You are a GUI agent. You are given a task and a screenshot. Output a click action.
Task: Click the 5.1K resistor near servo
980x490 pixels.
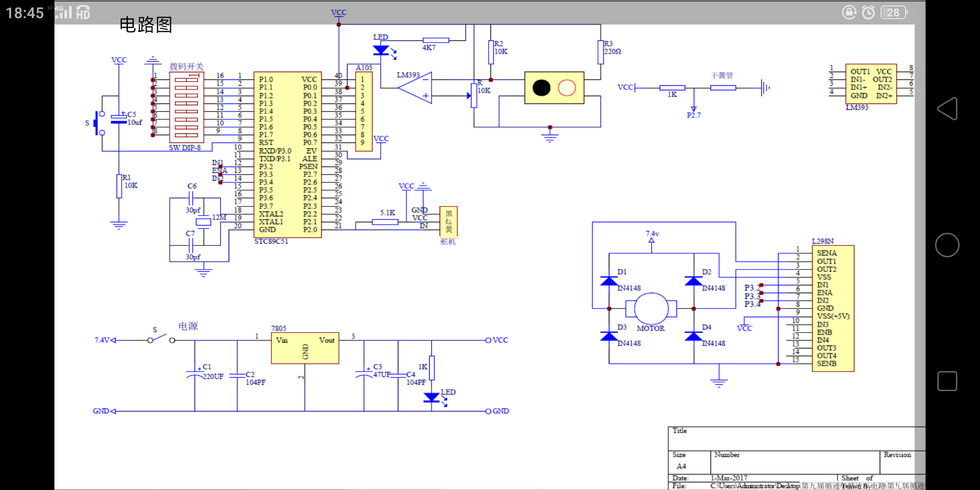385,222
